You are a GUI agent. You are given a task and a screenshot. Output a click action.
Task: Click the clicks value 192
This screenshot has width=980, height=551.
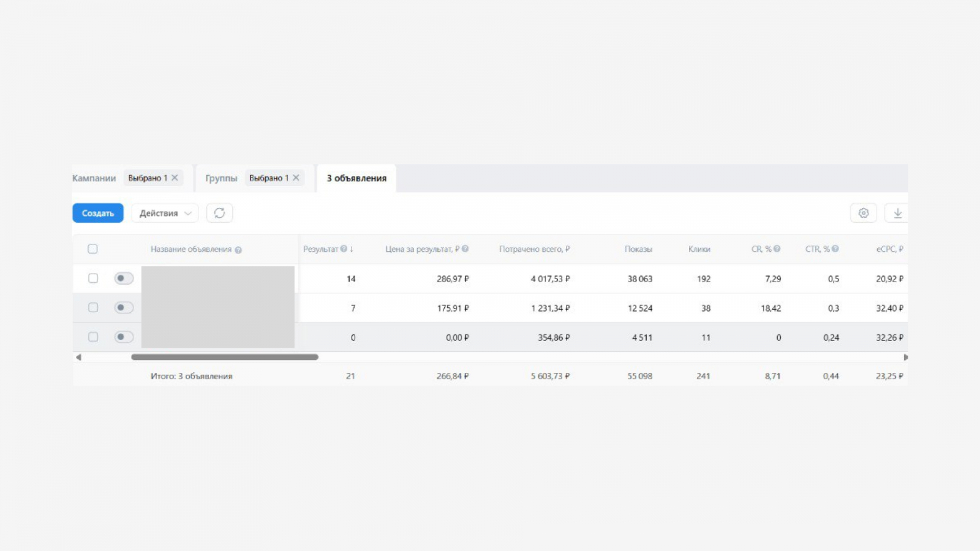tap(704, 279)
